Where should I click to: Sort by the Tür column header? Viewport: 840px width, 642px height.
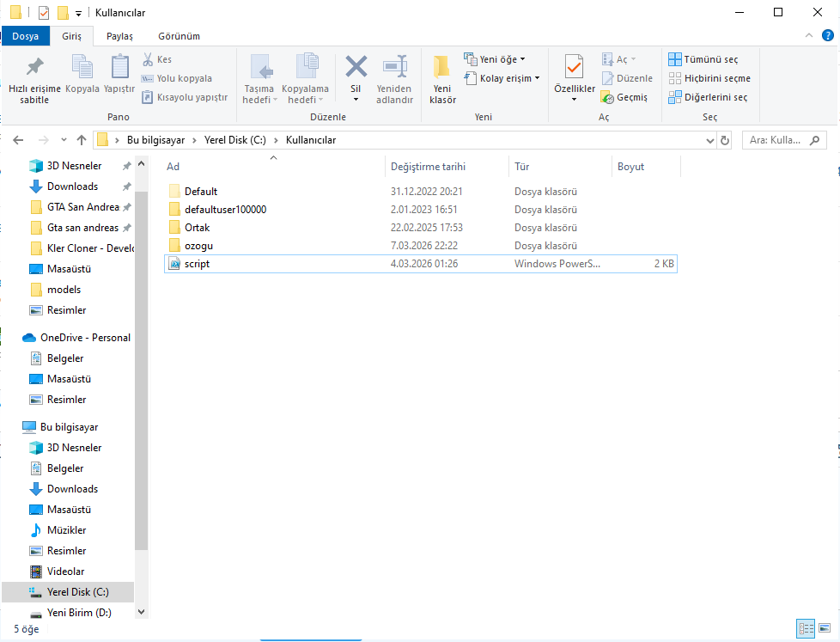(x=560, y=167)
